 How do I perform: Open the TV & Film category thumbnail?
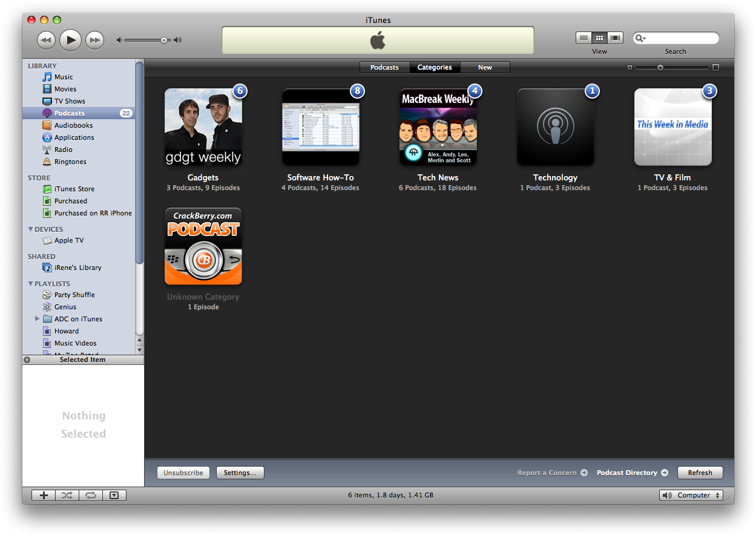(673, 127)
